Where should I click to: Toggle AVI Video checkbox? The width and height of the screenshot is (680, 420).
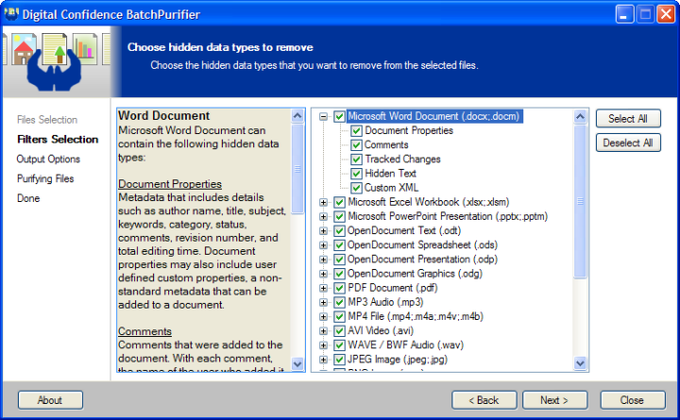click(339, 331)
